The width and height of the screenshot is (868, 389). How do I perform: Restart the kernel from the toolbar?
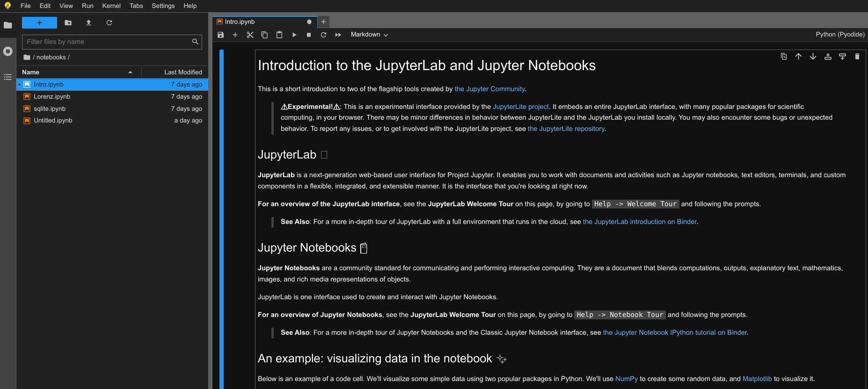pos(323,35)
